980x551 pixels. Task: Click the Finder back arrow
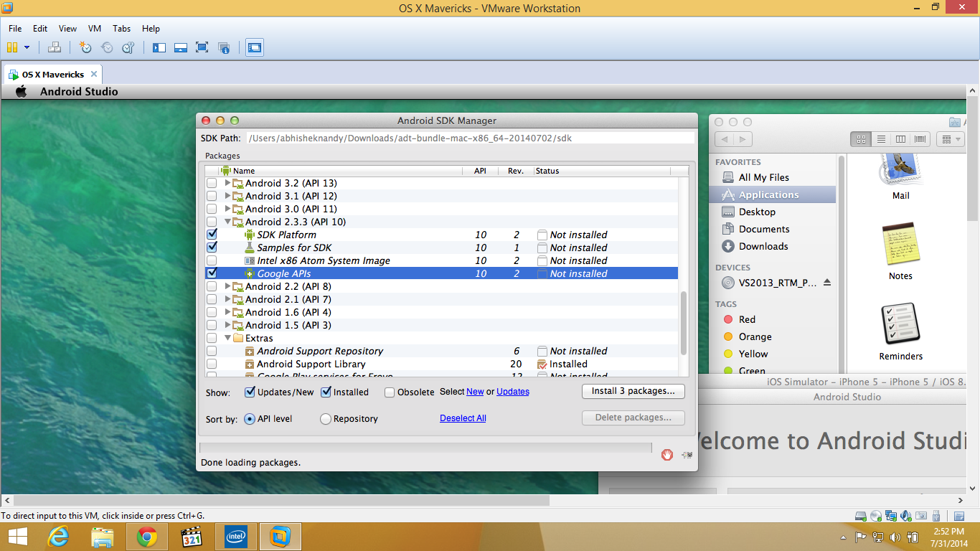pyautogui.click(x=725, y=139)
